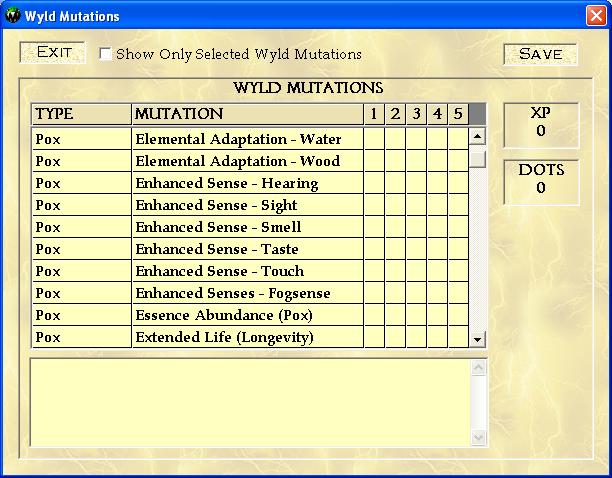Screen dimensions: 612x478
Task: Select Enhanced Senses - Fogsense mutation
Action: click(248, 293)
